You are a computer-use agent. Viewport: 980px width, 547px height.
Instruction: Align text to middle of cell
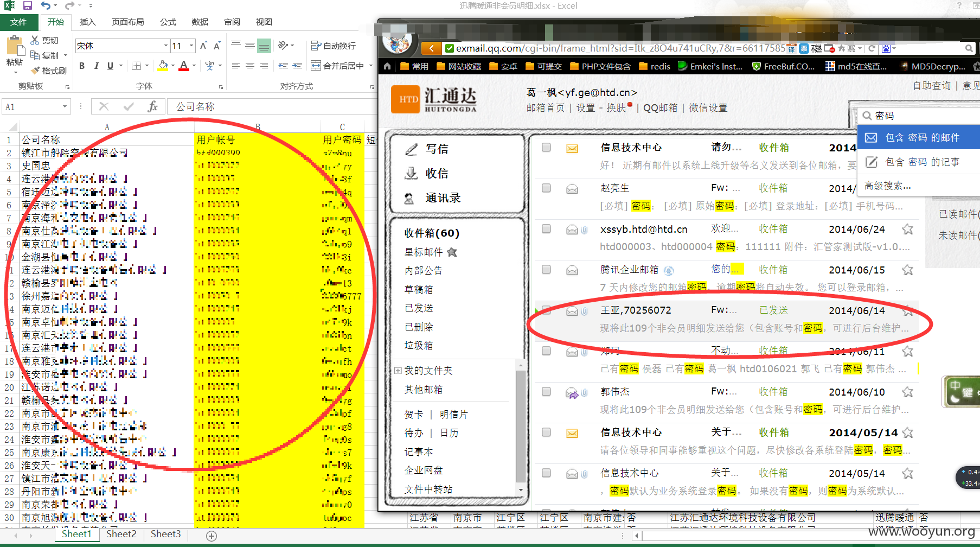[x=250, y=46]
